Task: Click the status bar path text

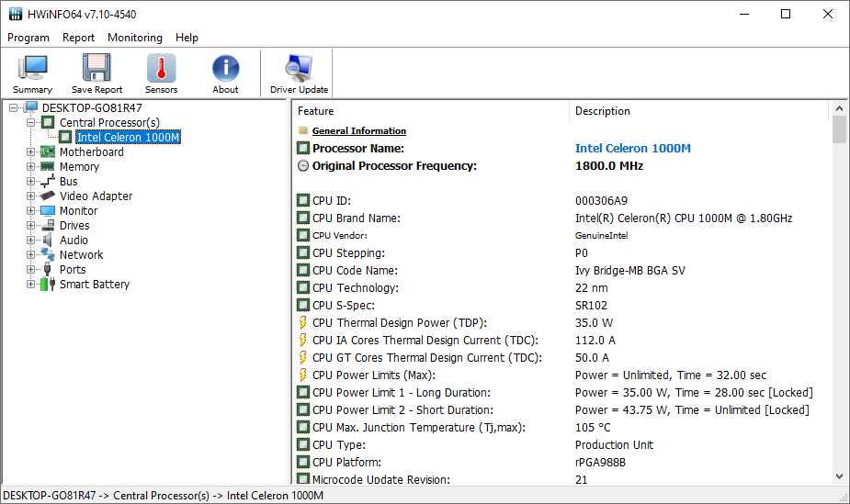Action: pyautogui.click(x=164, y=496)
